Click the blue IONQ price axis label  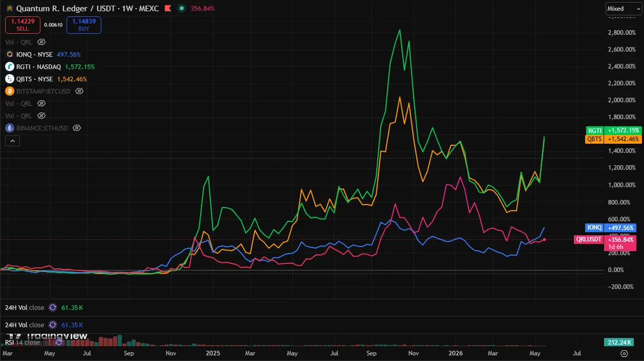tap(611, 227)
